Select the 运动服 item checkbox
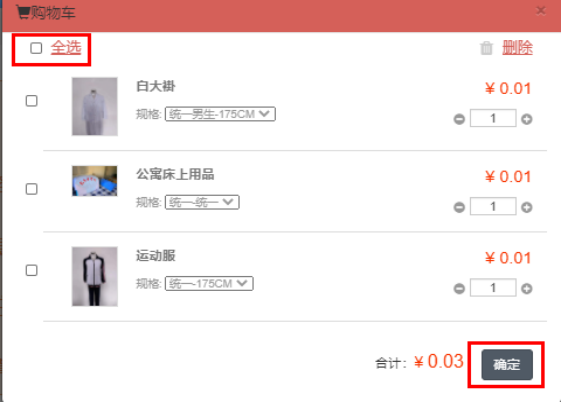This screenshot has width=561, height=402. 31,270
